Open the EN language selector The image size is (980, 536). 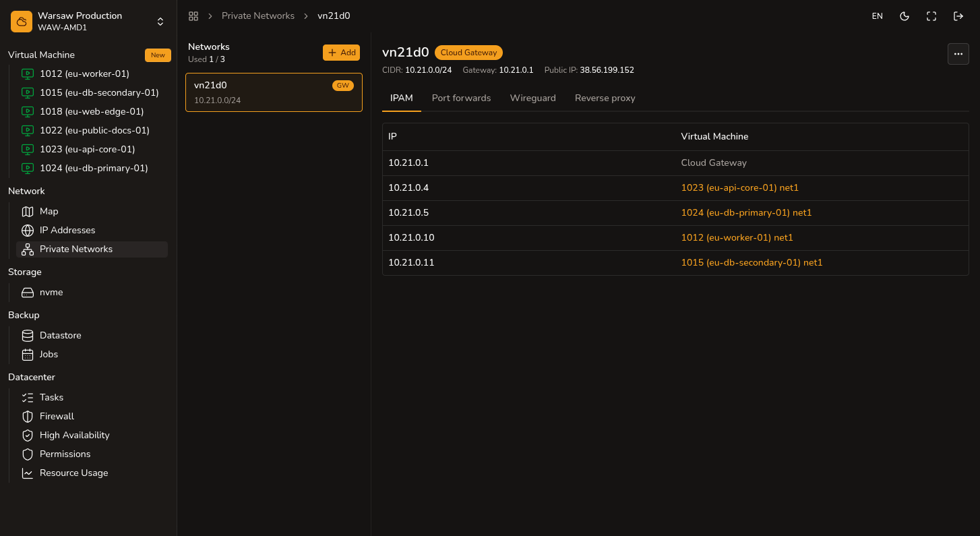878,16
